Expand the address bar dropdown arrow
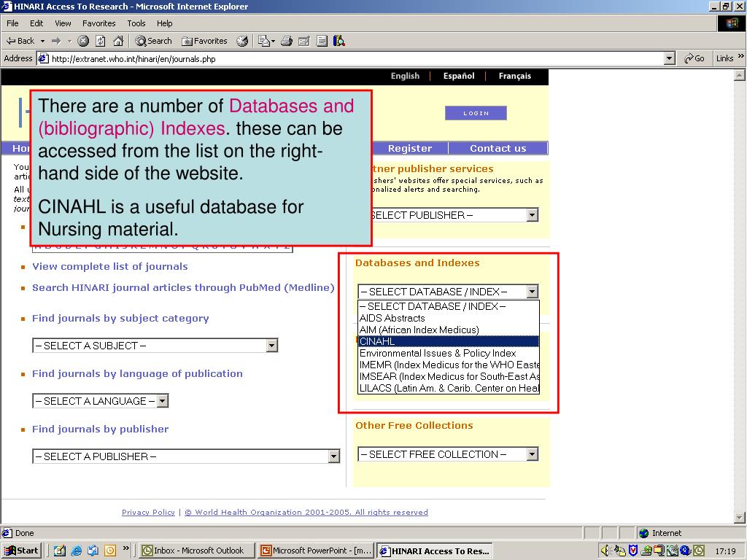Image resolution: width=747 pixels, height=560 pixels. 670,58
